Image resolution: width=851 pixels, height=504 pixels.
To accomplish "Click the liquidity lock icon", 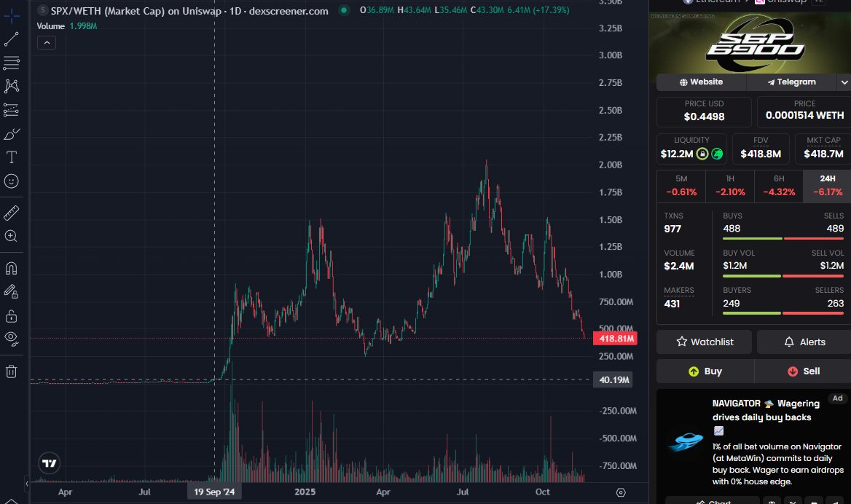I will (x=702, y=154).
